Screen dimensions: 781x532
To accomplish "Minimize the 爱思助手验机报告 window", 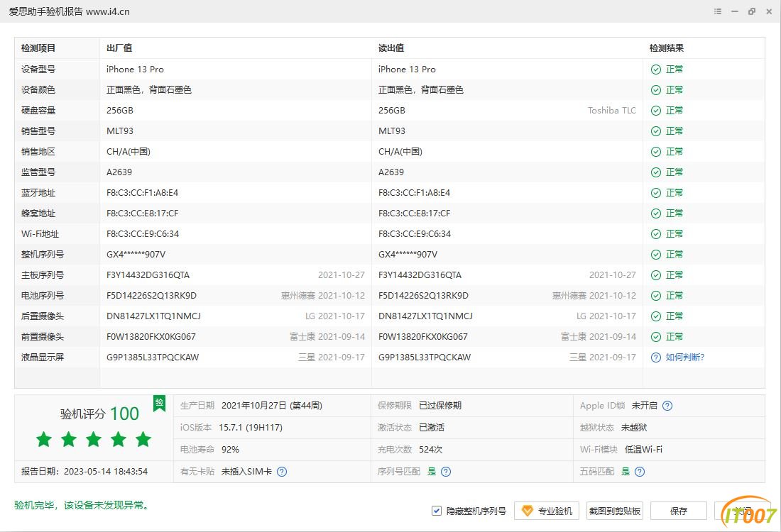I will click(x=735, y=11).
